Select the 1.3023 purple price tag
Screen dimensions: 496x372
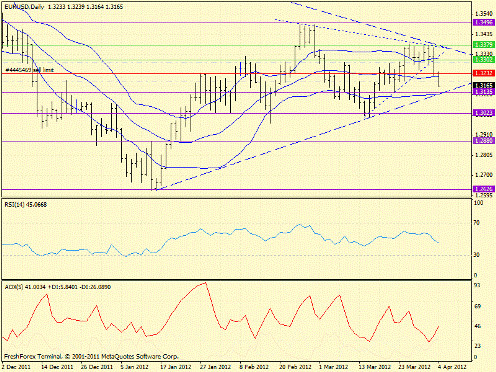coord(484,113)
